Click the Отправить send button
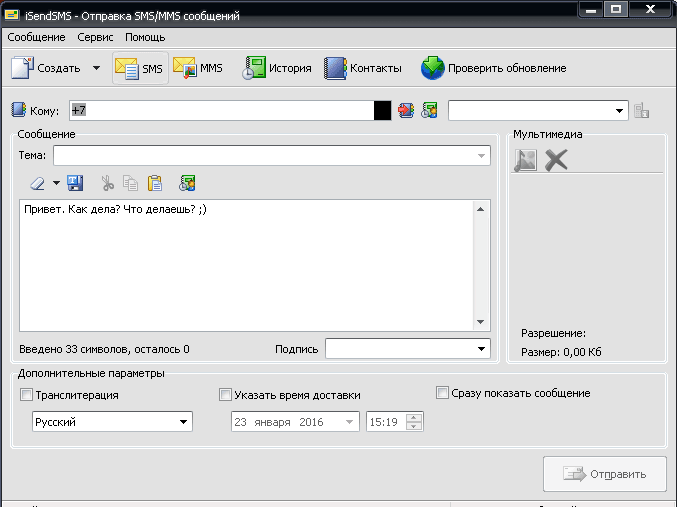The image size is (677, 507). tap(605, 474)
